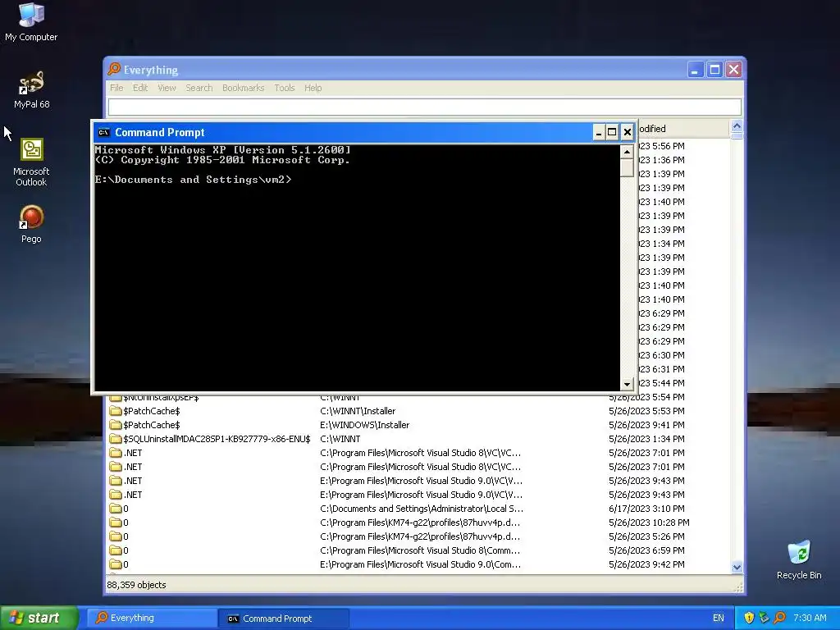
Task: Click the Date Modified column header
Action: pos(683,129)
